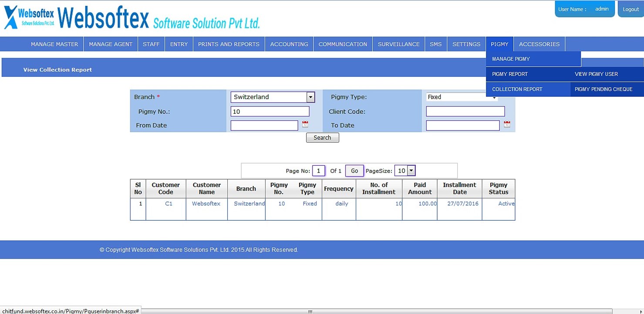644x314 pixels.
Task: Click the No. of Installment column header
Action: click(x=379, y=188)
